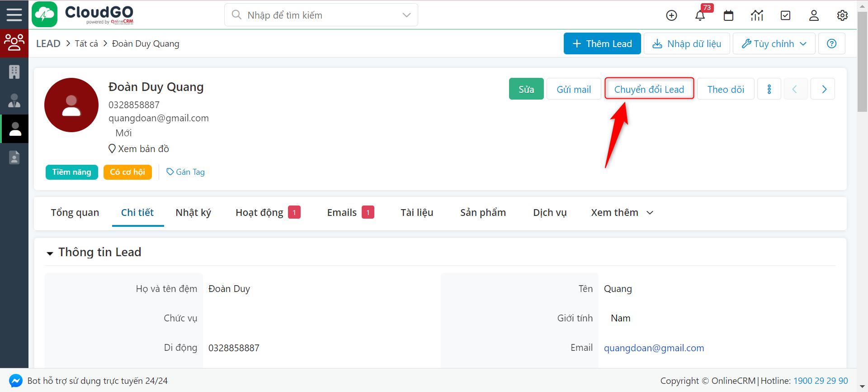Click the quangdoan@gmail.com email link
Screen dimensions: 868x392
click(654, 348)
